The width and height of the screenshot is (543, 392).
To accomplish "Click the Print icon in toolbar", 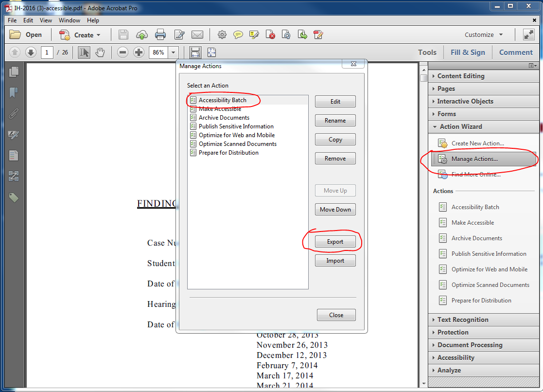I will 160,35.
